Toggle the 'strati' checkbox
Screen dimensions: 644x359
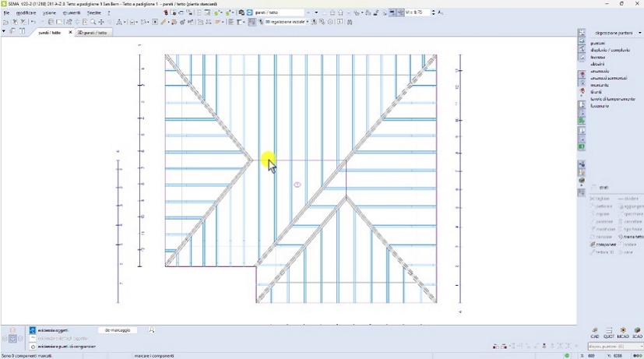(594, 187)
